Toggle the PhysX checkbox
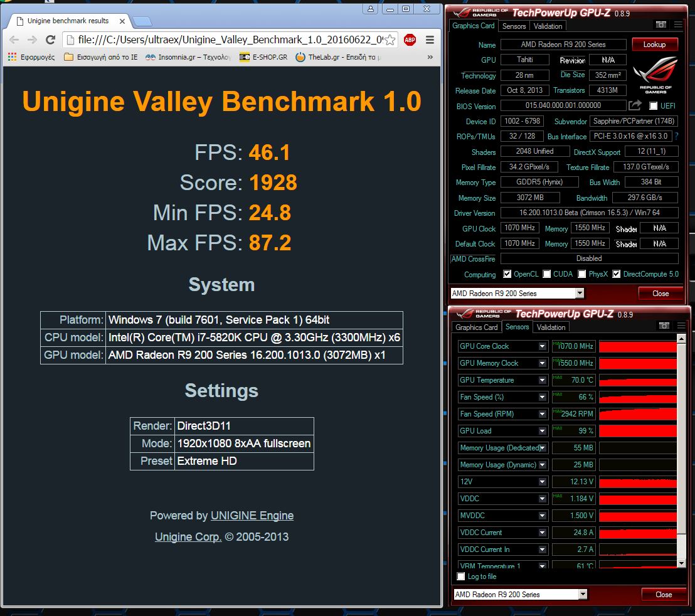 click(x=582, y=274)
